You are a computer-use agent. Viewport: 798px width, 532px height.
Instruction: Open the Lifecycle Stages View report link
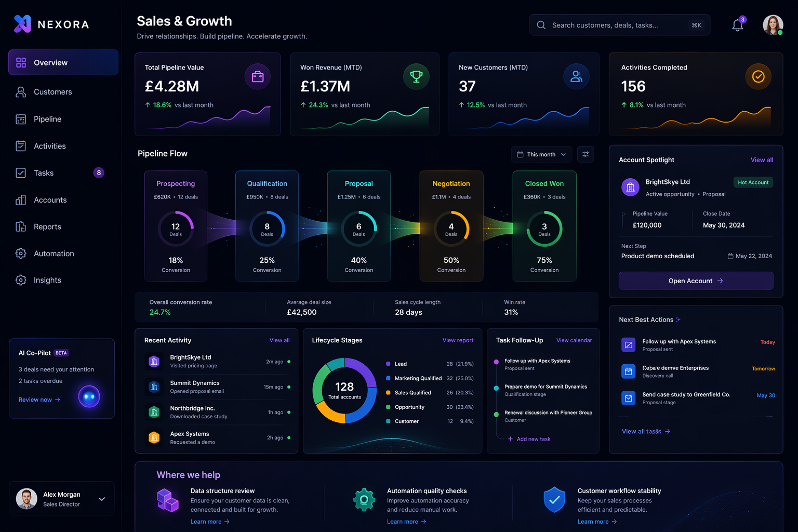tap(458, 340)
